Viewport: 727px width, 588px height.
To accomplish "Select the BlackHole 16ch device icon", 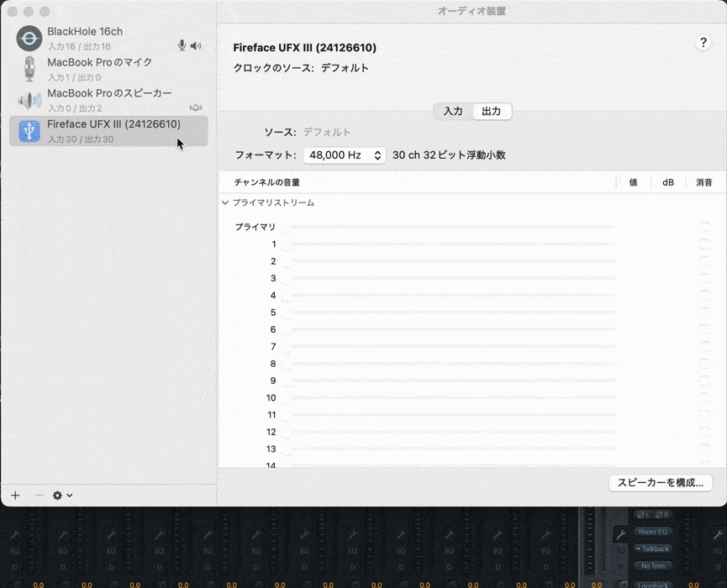I will [29, 38].
